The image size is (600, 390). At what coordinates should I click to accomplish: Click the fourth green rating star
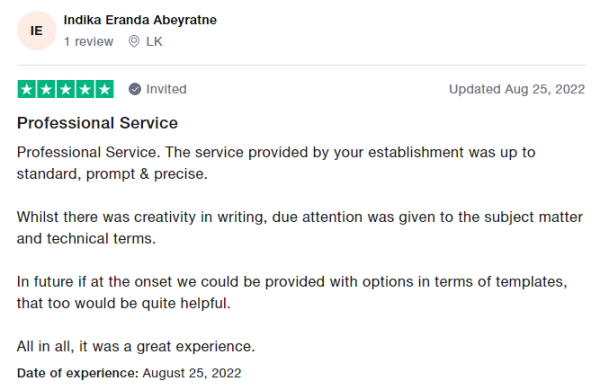click(x=85, y=89)
